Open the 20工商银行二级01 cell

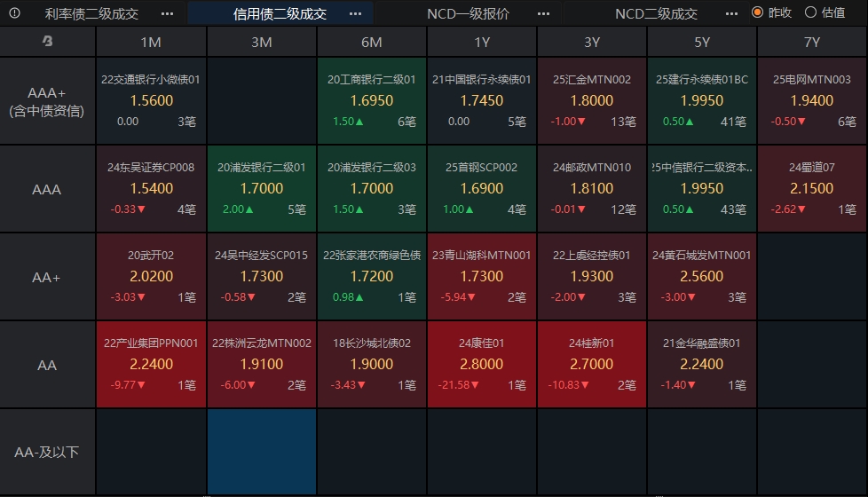372,101
